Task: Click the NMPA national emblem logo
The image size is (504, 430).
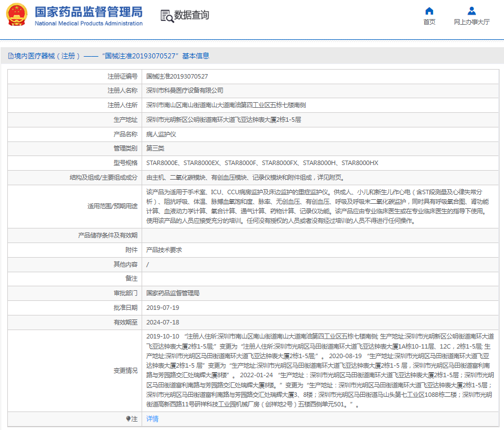Action: (16, 16)
